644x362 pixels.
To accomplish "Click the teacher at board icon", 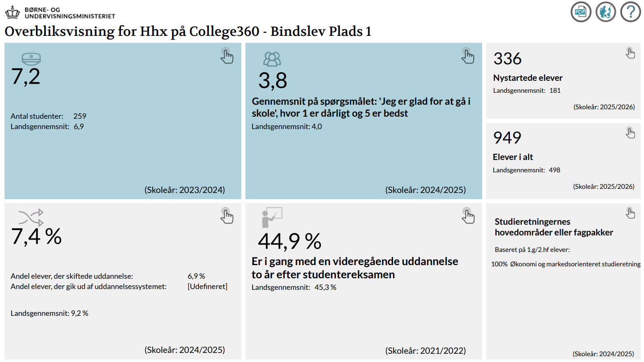I will [x=272, y=217].
